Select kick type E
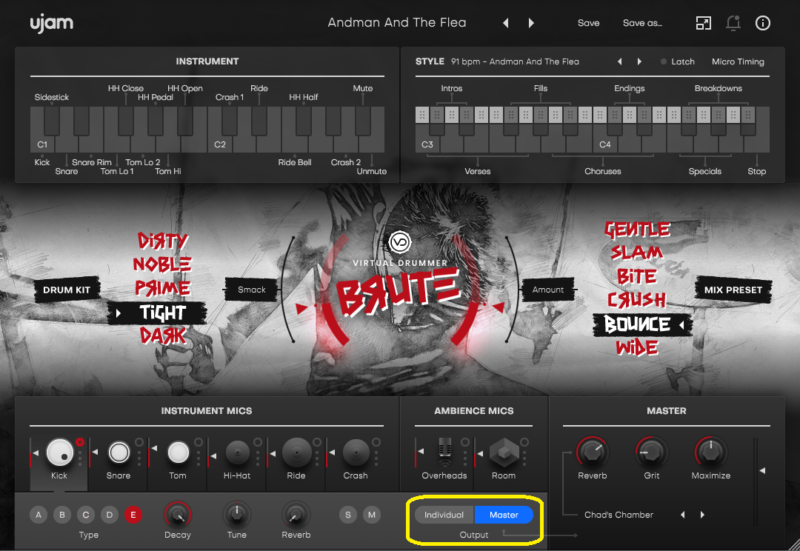800x551 pixels. point(133,515)
